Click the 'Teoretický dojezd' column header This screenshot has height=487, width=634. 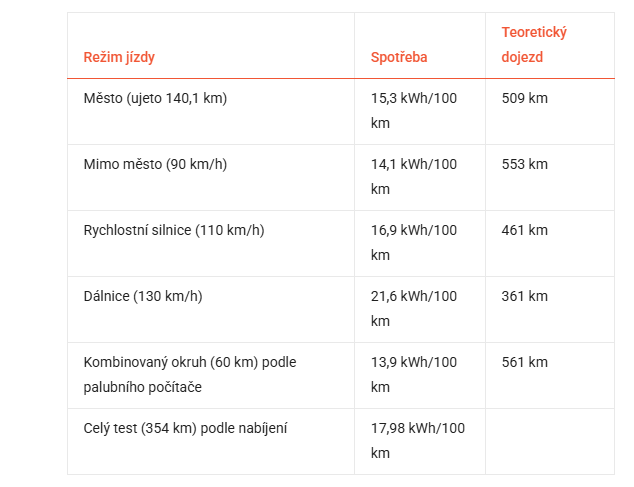(534, 45)
